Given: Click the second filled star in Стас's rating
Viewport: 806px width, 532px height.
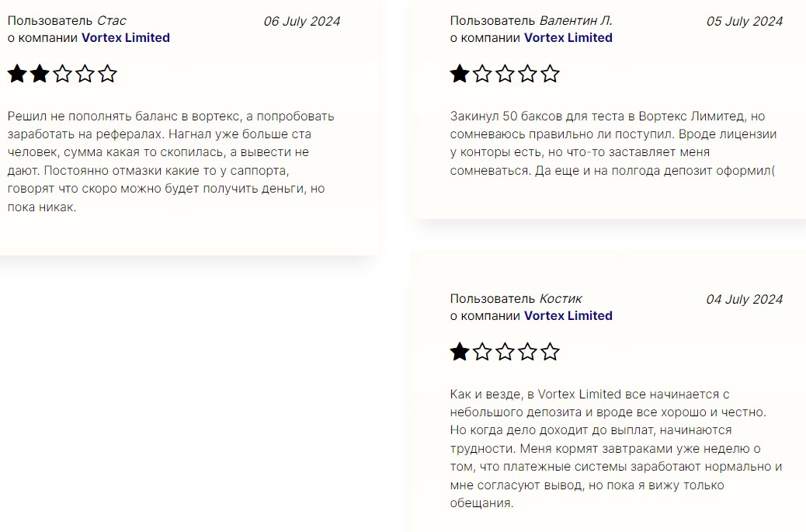Looking at the screenshot, I should tap(40, 75).
